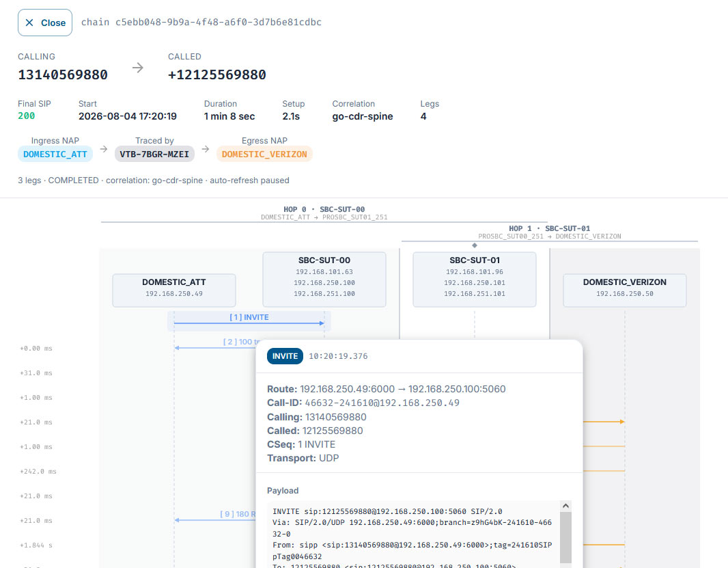Click the start time 2026-08-04 17:20:19

pos(128,116)
